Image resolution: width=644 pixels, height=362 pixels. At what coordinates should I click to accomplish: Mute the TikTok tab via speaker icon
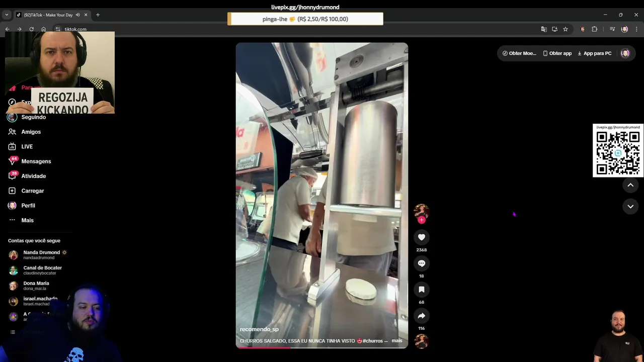pos(77,15)
